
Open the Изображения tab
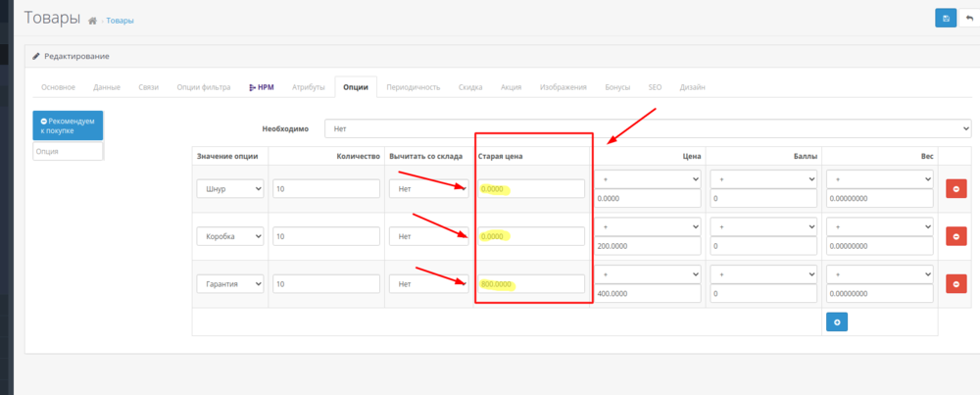click(563, 87)
